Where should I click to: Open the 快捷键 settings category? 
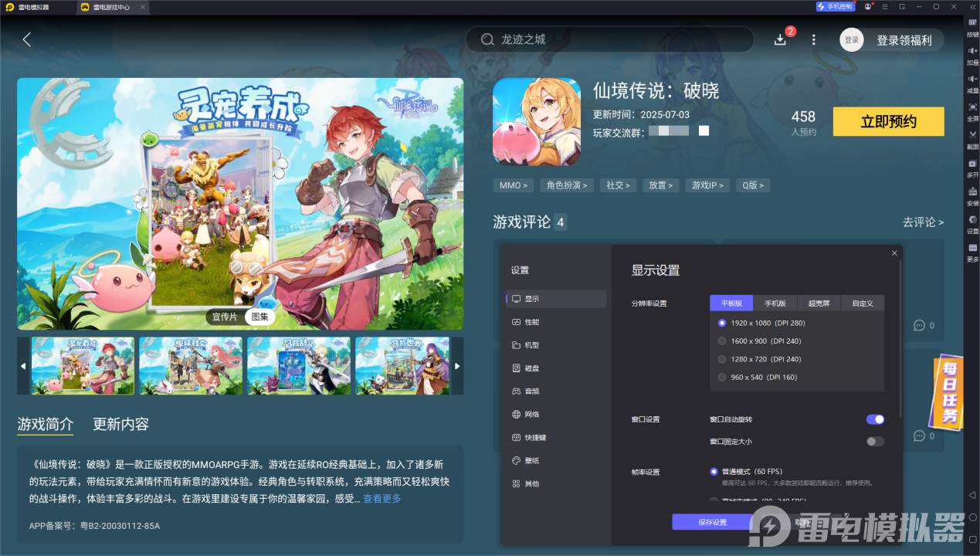pos(556,438)
